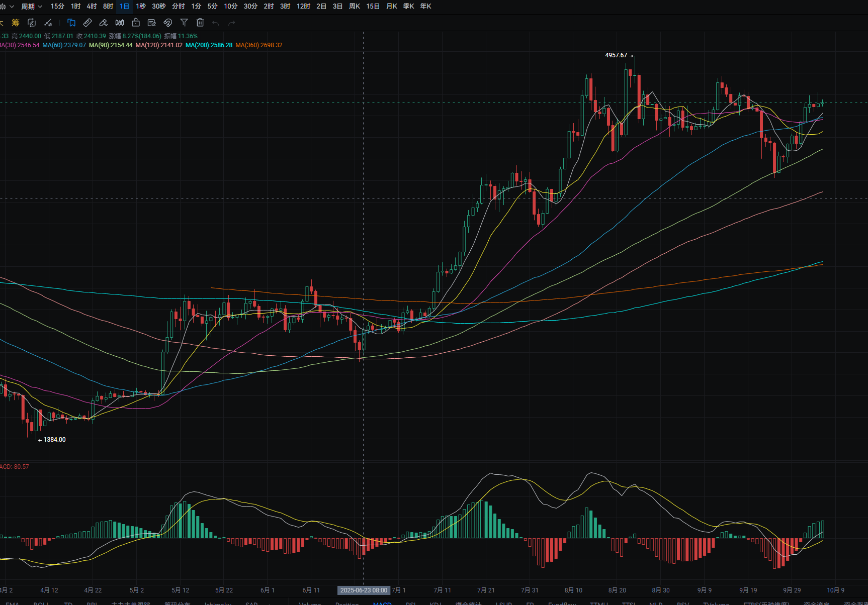Image resolution: width=868 pixels, height=605 pixels.
Task: Toggle the lock drawings icon
Action: pos(136,23)
